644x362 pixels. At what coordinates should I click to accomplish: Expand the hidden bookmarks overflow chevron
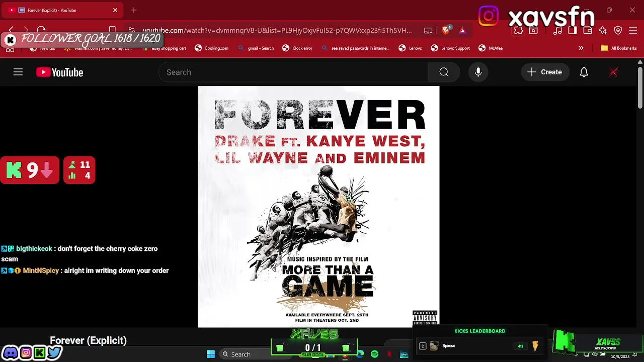pyautogui.click(x=581, y=48)
